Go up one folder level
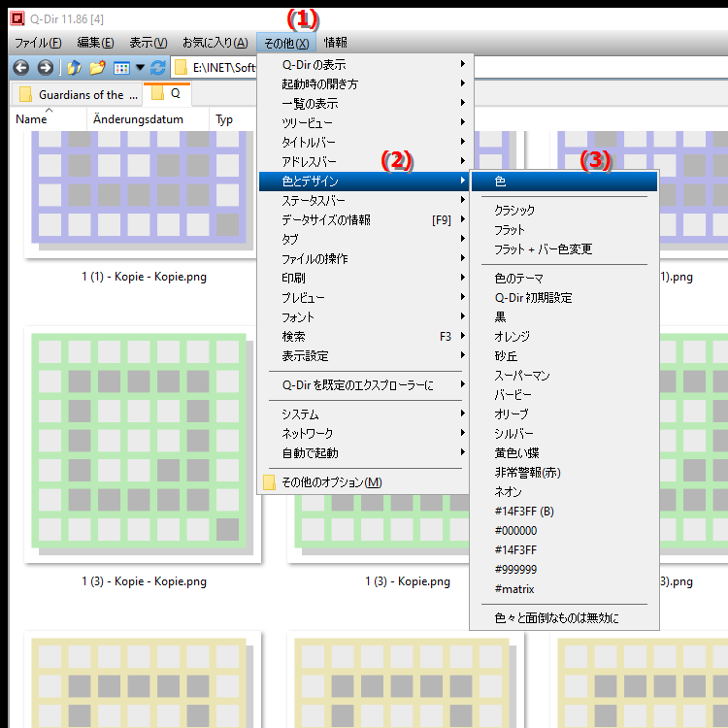 coord(75,68)
